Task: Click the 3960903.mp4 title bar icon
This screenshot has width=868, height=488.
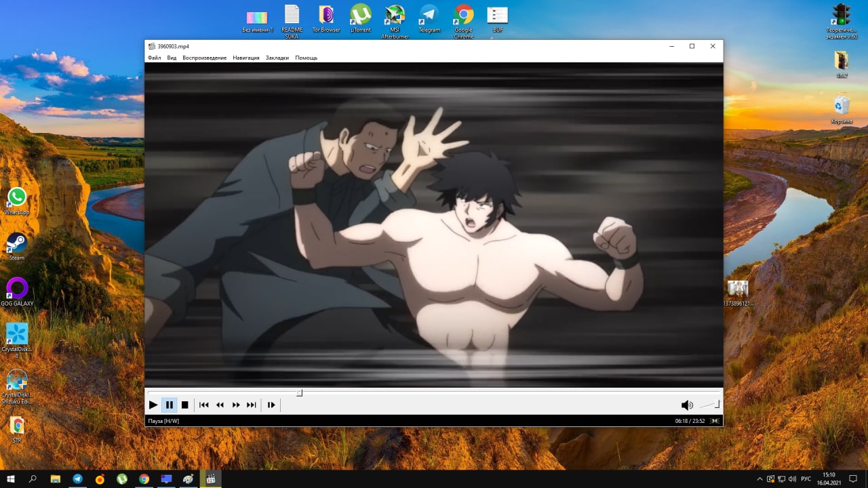Action: point(152,46)
